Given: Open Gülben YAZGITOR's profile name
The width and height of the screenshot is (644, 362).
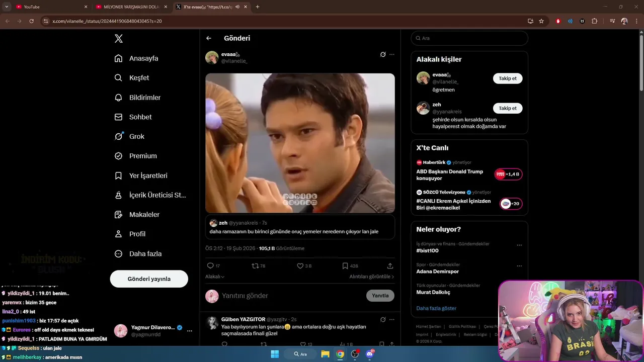Looking at the screenshot, I should tap(243, 319).
